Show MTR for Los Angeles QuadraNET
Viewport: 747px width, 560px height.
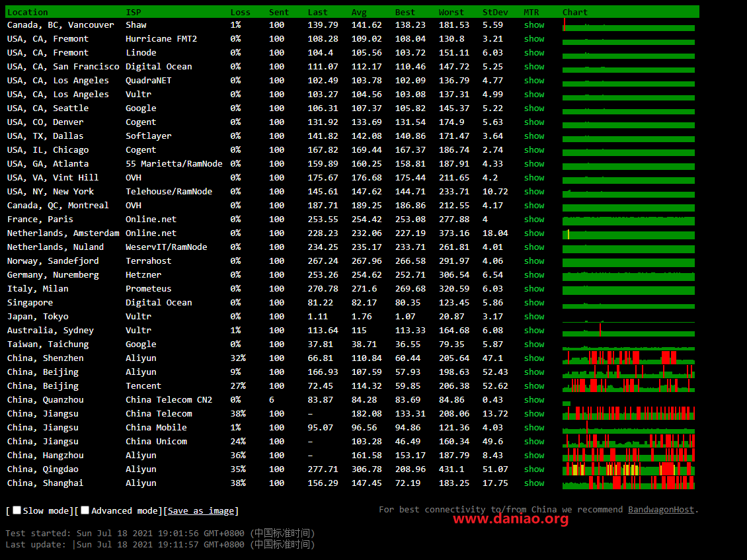point(534,80)
